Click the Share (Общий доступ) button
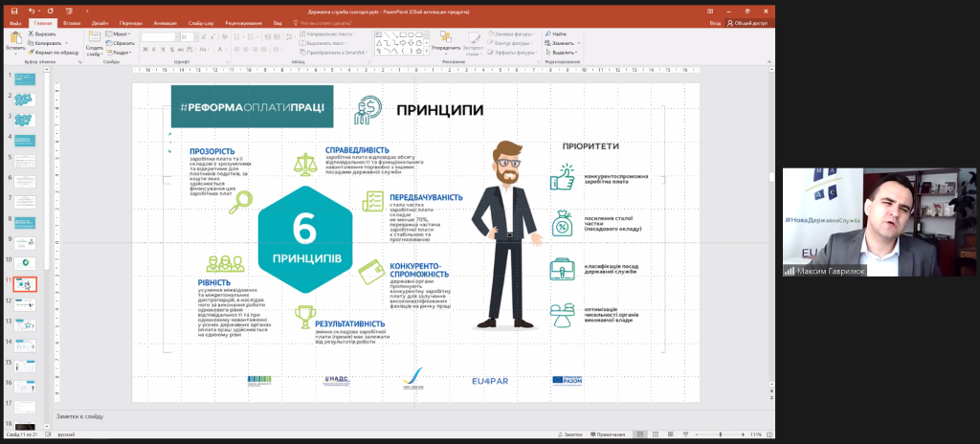The width and height of the screenshot is (980, 444). pos(751,22)
